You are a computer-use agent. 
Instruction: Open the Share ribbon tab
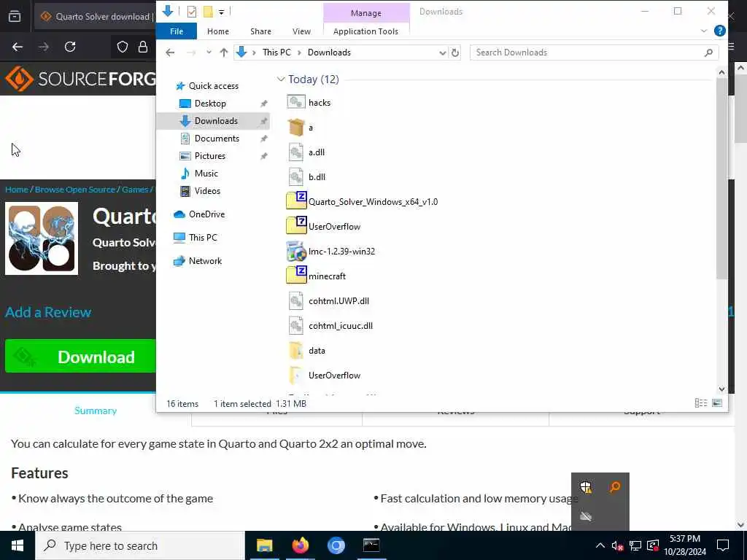point(260,31)
